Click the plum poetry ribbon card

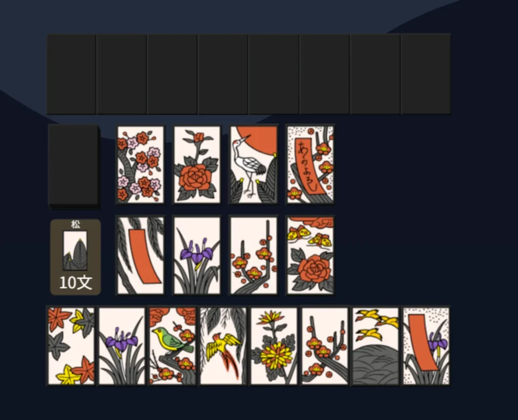pos(310,164)
